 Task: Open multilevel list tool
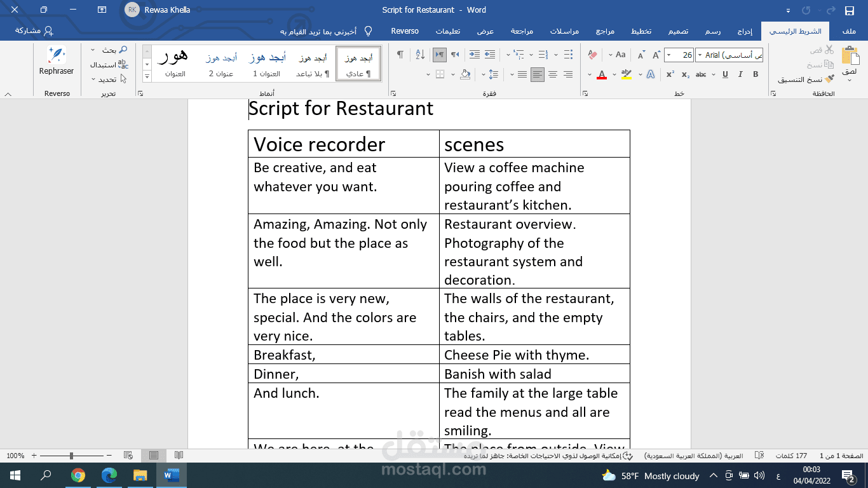pos(518,55)
